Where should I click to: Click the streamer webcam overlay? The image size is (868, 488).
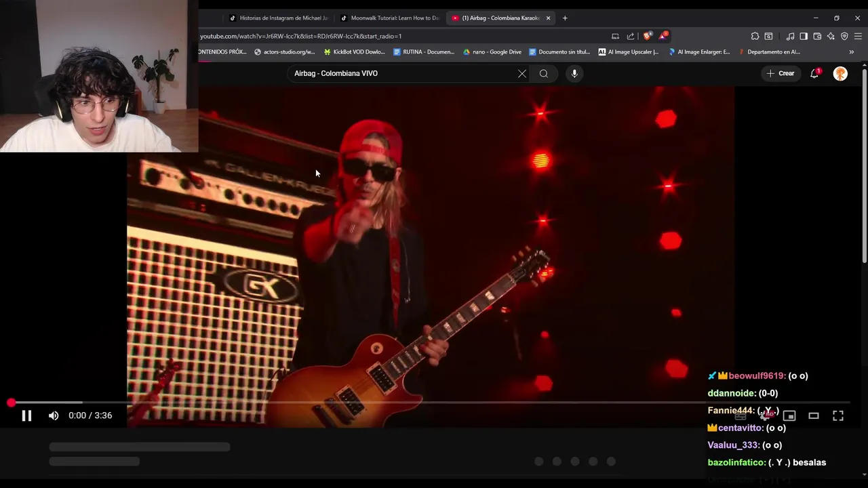coord(99,76)
